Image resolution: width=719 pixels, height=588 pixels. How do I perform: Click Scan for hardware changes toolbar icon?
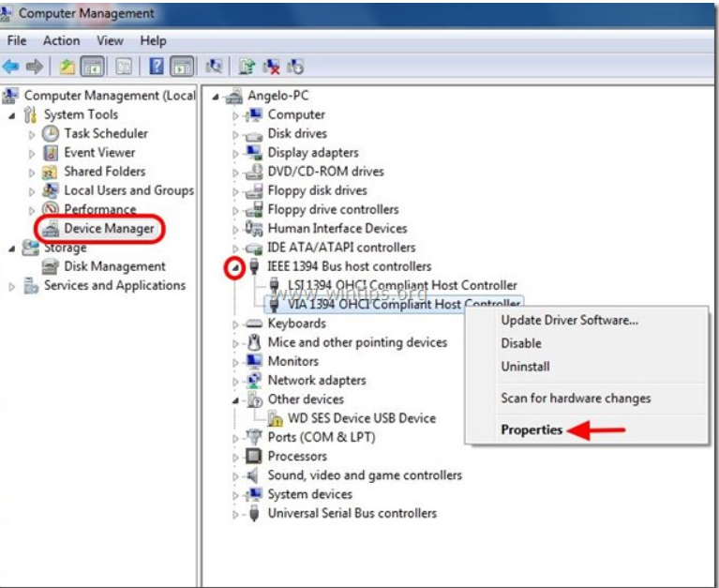[214, 67]
